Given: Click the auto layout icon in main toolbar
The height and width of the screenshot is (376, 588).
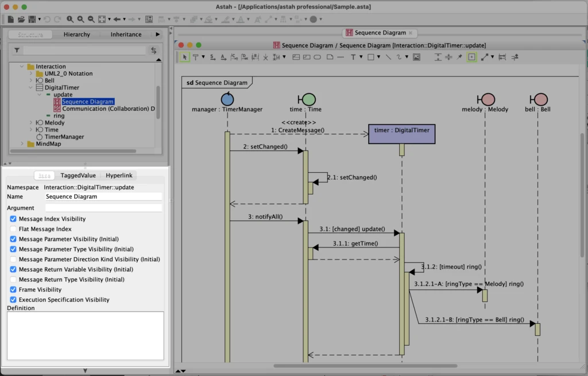Looking at the screenshot, I should click(149, 19).
